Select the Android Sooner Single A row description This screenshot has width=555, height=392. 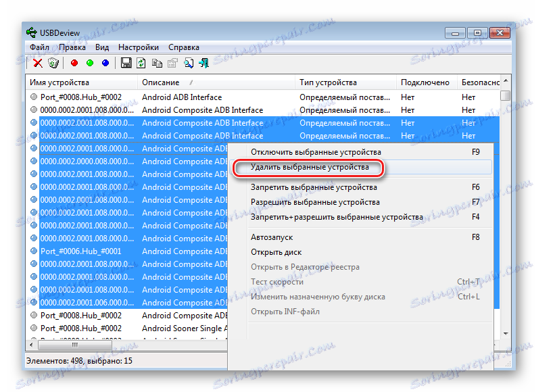coord(185,328)
